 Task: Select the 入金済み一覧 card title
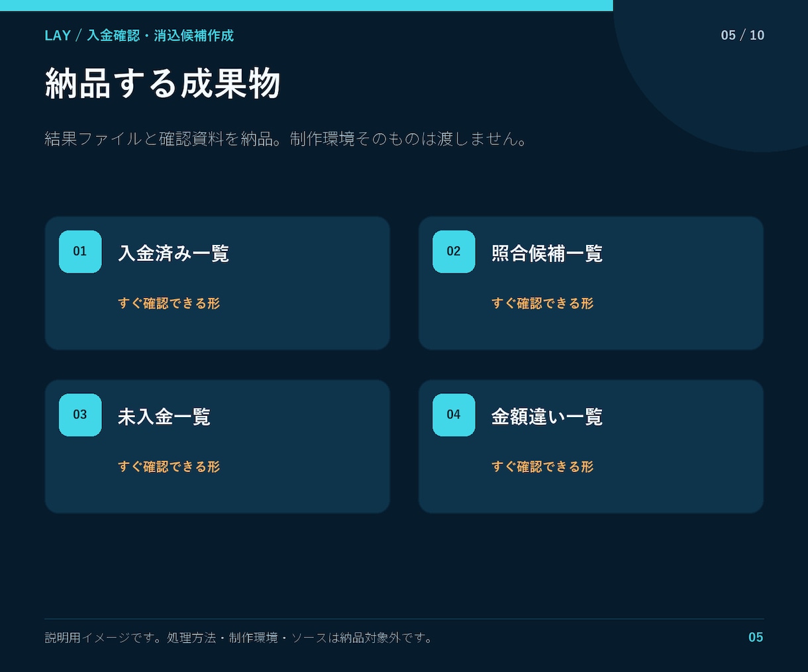174,254
